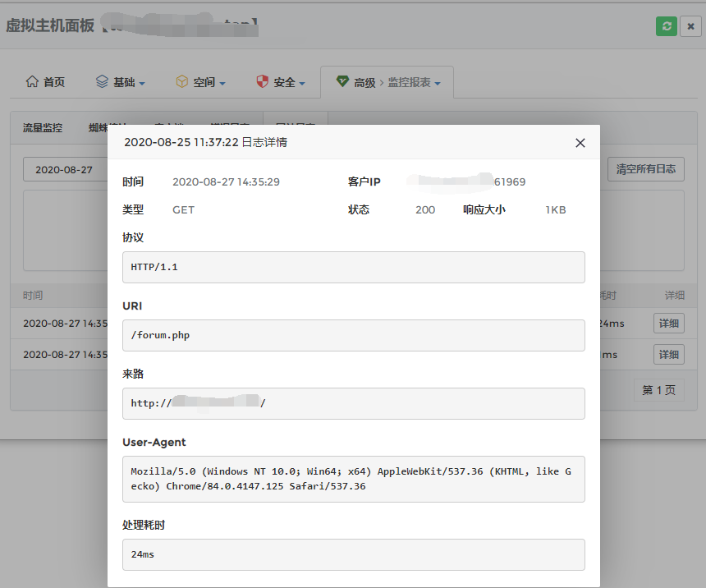Click 详细 button in the 24ms row
This screenshot has width=706, height=588.
668,323
